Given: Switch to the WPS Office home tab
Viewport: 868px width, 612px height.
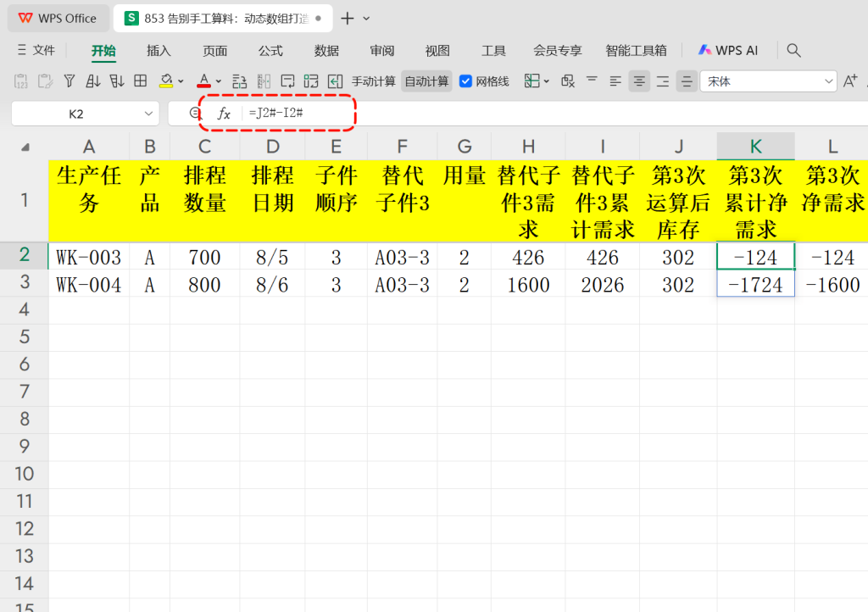Looking at the screenshot, I should [x=58, y=19].
